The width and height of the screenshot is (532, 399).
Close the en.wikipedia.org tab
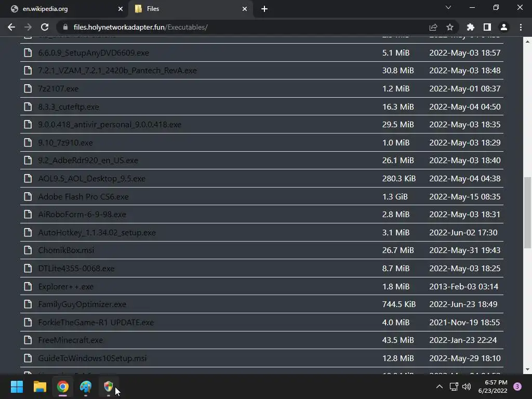click(x=121, y=9)
